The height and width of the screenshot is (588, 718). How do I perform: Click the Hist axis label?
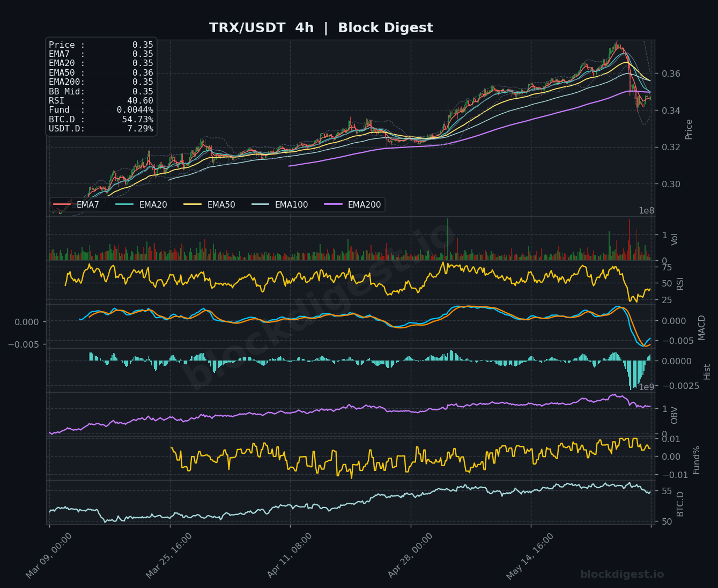click(x=707, y=372)
